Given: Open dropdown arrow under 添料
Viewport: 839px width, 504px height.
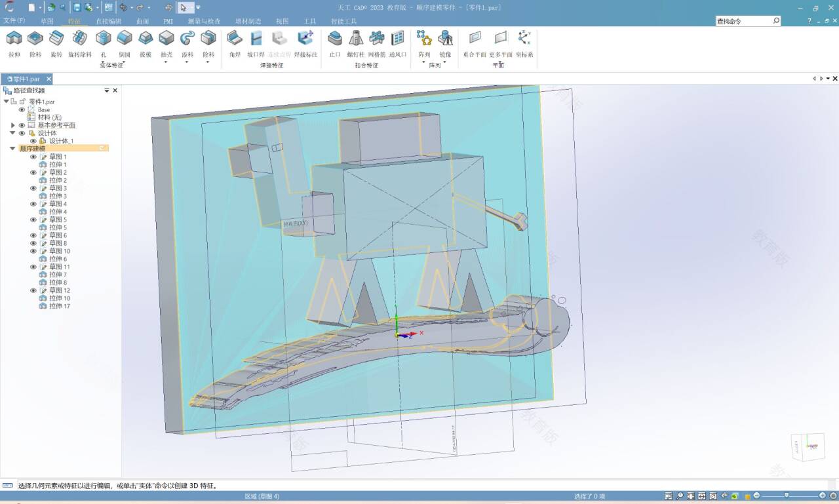Looking at the screenshot, I should pyautogui.click(x=187, y=62).
